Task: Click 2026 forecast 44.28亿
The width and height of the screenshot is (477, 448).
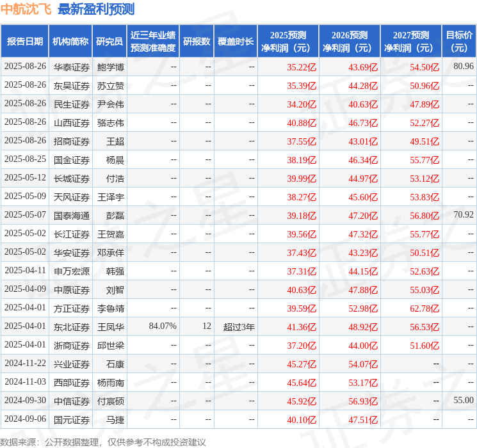Action: click(363, 86)
